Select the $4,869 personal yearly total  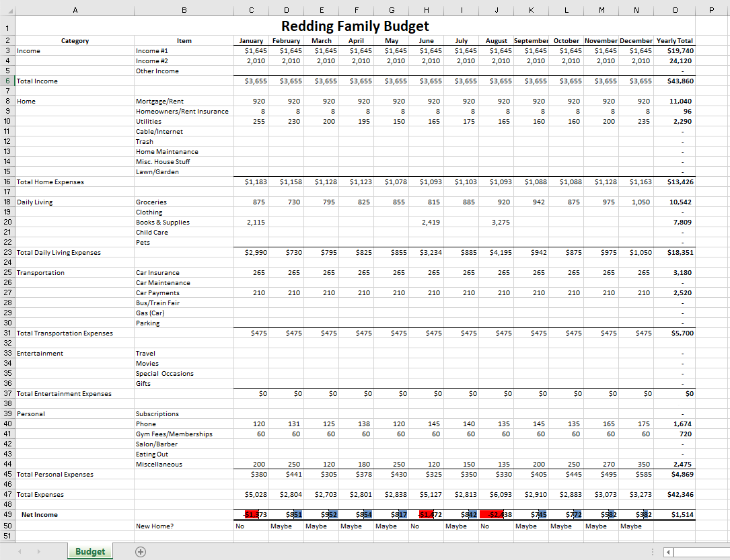(x=675, y=475)
